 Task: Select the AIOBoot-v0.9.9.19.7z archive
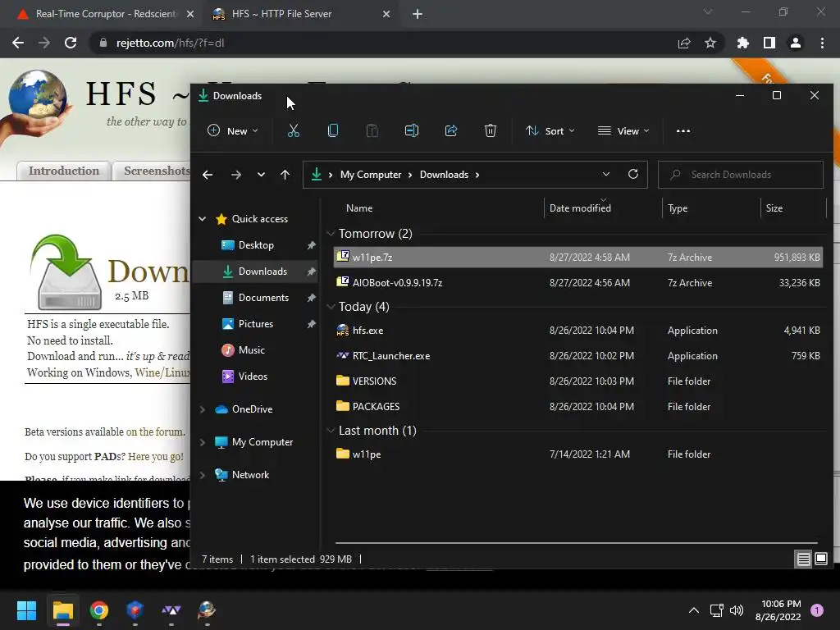(x=577, y=283)
